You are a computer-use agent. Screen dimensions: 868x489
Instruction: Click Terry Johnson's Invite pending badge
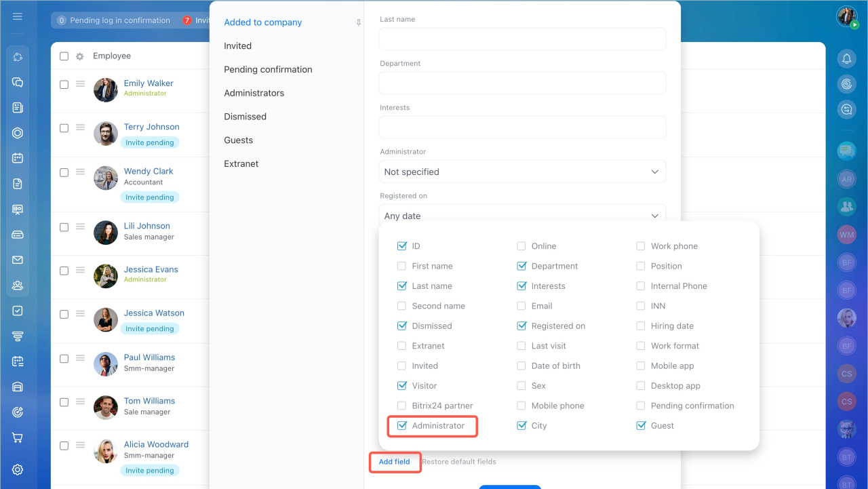[150, 142]
